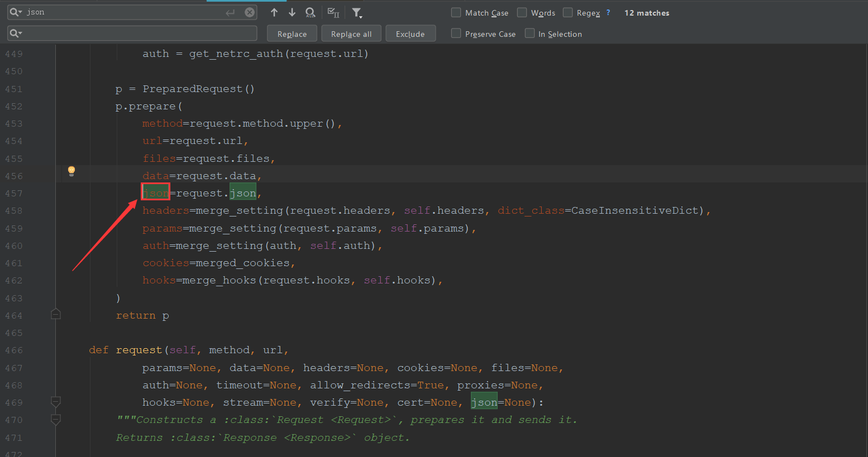Viewport: 868px width, 457px height.
Task: Open replace history dropdown in replace field
Action: [16, 33]
